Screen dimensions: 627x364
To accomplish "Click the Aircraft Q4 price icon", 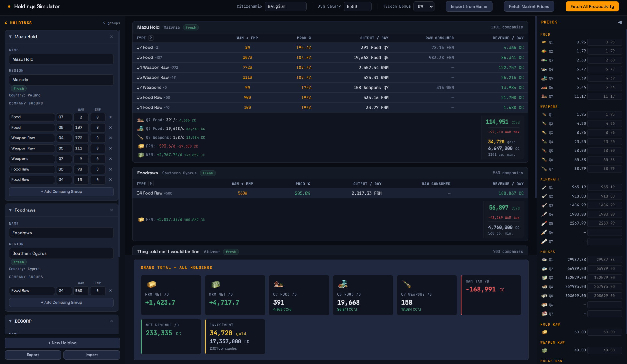I will (x=544, y=214).
